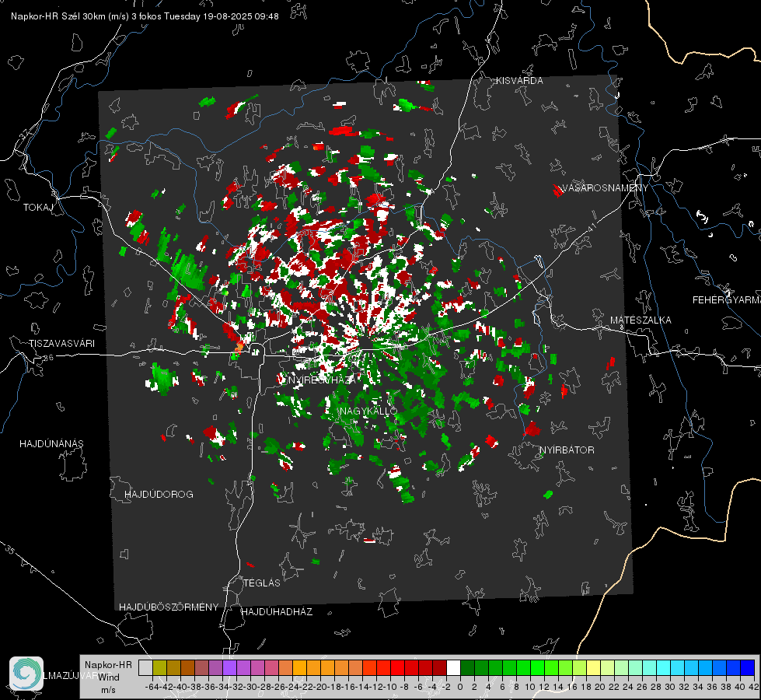Select the dark green swatch labeled 0
Image resolution: width=761 pixels, height=700 pixels.
(467, 667)
